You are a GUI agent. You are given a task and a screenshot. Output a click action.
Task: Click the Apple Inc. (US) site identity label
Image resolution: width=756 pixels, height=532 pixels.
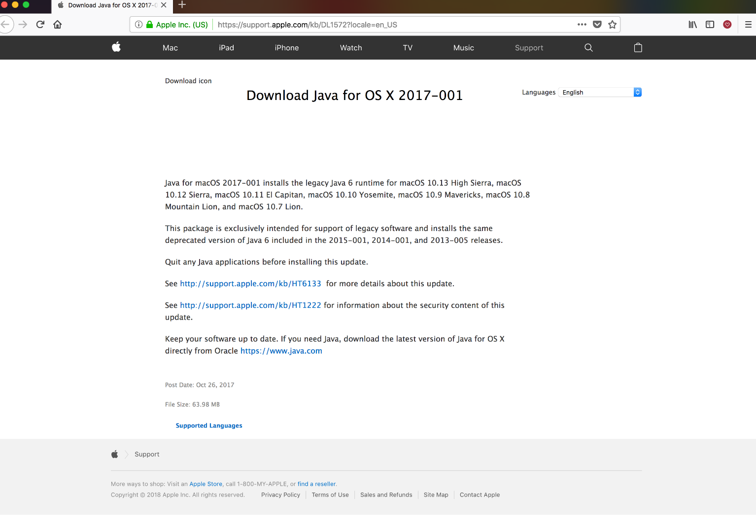[x=182, y=25]
